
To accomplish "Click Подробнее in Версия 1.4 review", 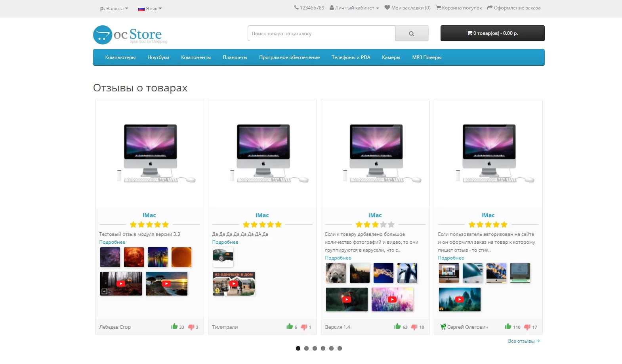I will pos(338,258).
